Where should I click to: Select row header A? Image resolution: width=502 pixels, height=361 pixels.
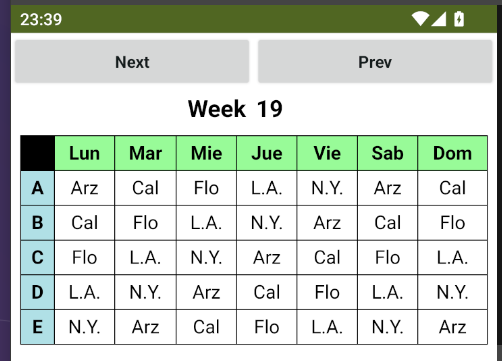coord(38,188)
